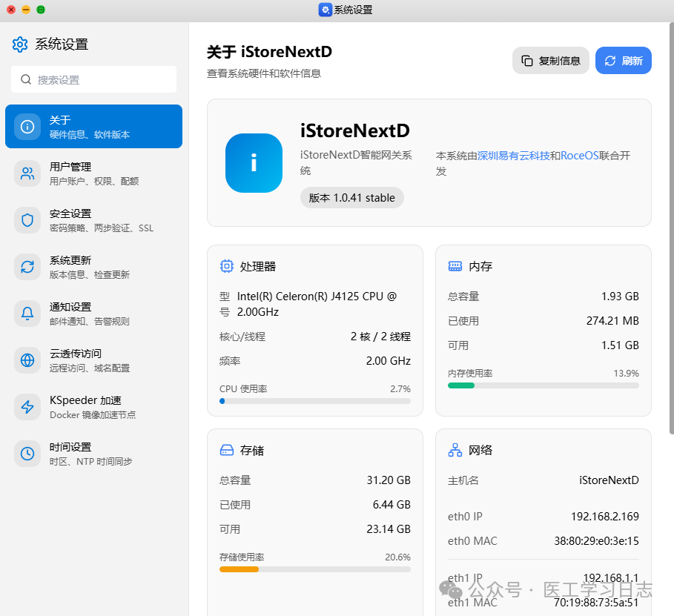Click the Intel(R) Celeron(R) J4125 model text

(317, 304)
